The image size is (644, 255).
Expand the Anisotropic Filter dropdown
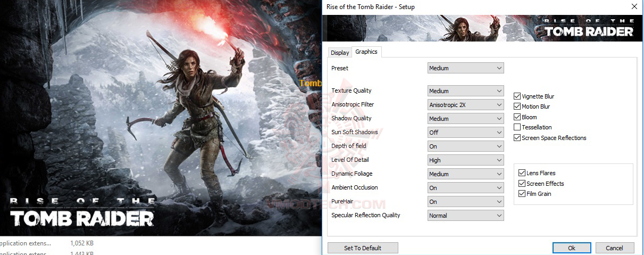point(465,105)
